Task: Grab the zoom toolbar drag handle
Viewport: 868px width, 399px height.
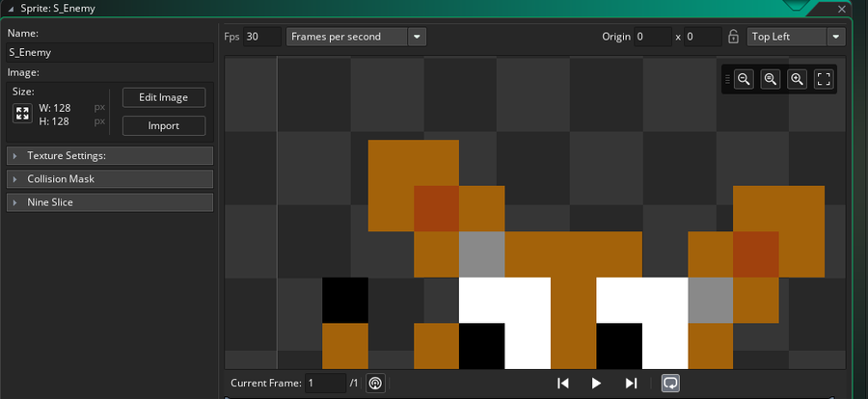Action: [x=727, y=79]
